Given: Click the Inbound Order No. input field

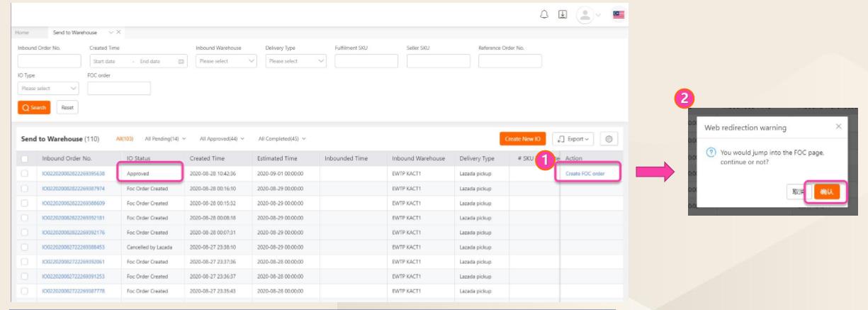Looking at the screenshot, I should point(49,61).
